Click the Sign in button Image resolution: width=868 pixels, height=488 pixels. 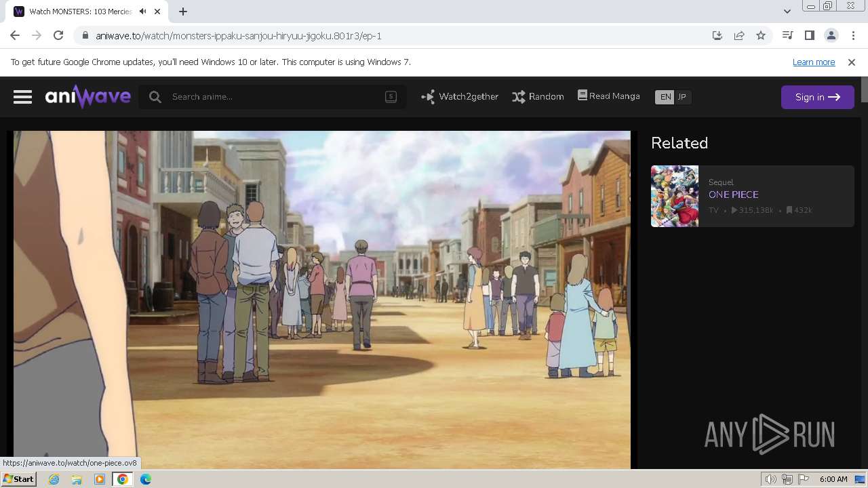(817, 97)
